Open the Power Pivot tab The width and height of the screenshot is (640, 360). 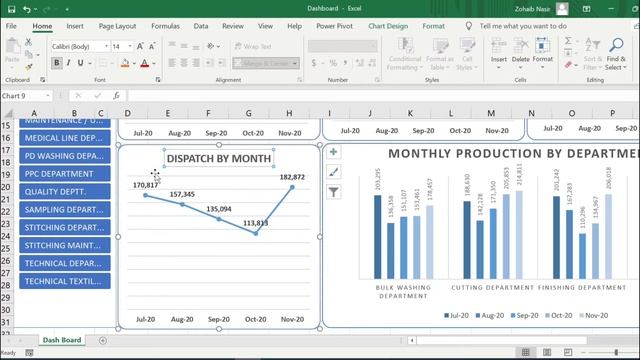click(334, 26)
